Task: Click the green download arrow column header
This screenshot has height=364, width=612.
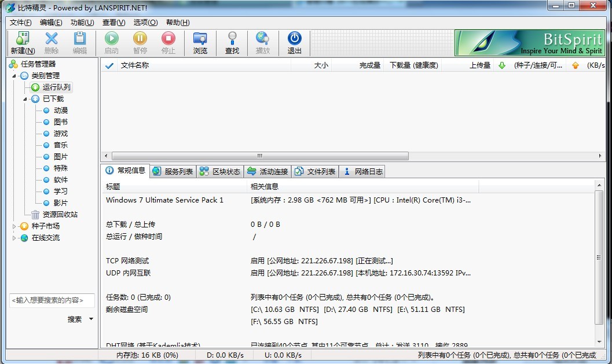Action: 502,65
